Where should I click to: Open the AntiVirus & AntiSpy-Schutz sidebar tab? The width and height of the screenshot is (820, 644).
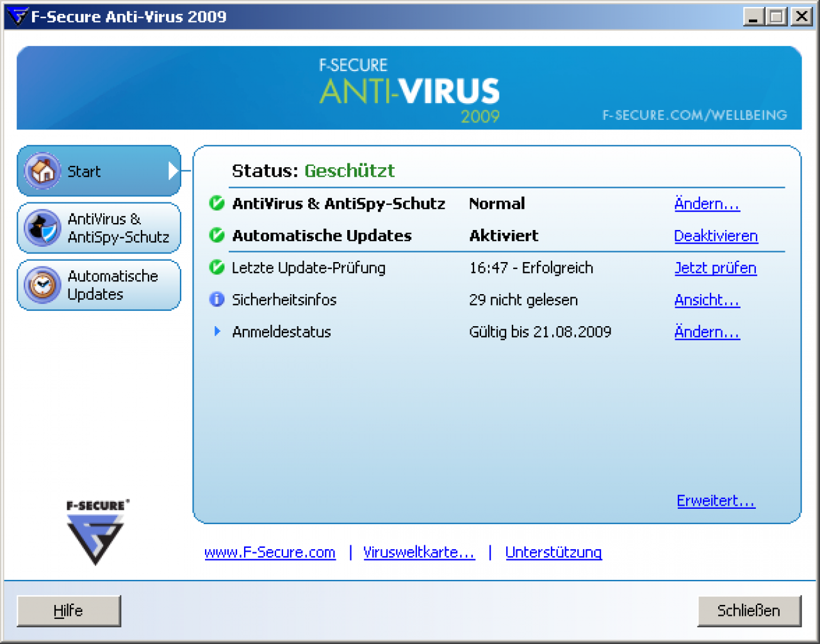point(99,227)
